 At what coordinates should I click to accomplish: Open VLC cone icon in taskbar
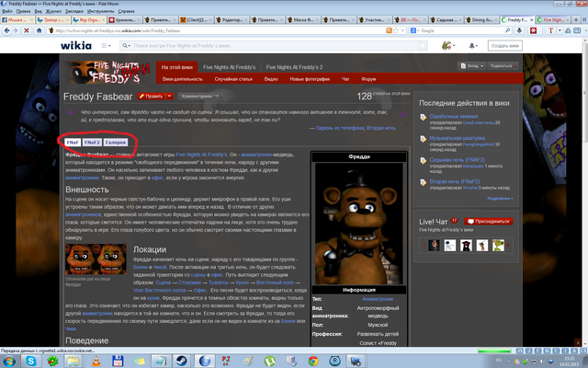click(x=96, y=362)
